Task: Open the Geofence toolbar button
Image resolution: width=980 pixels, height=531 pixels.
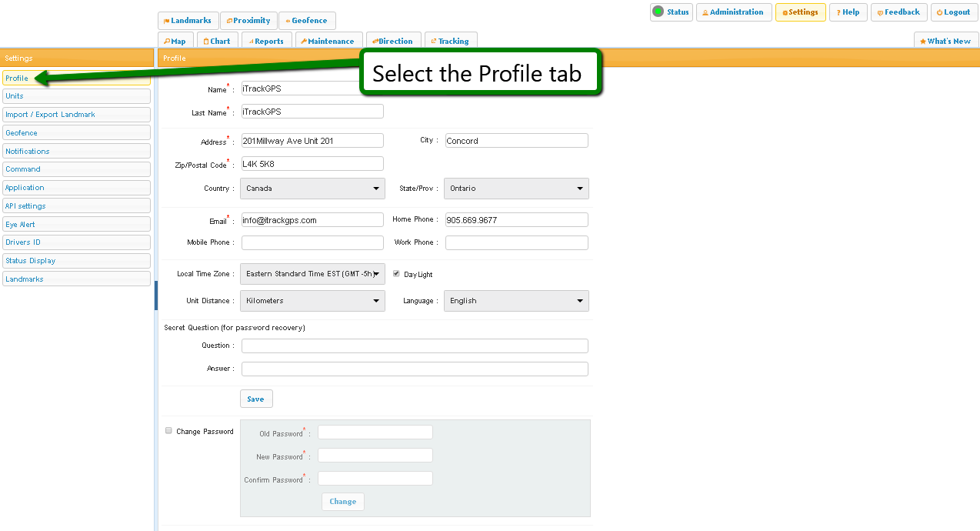Action: (x=307, y=21)
